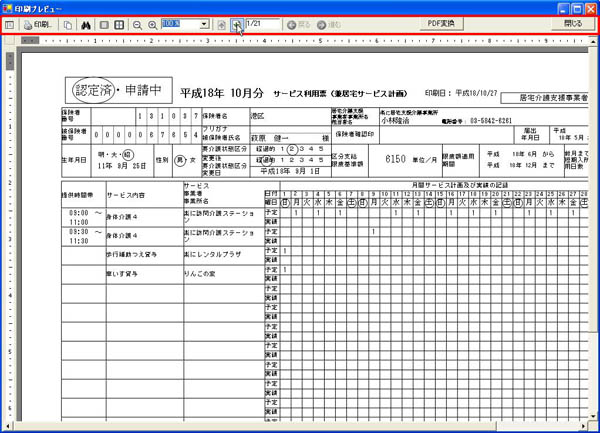Viewport: 600px width, 433px height.
Task: Click the 港区 insurer name cell
Action: coord(257,116)
